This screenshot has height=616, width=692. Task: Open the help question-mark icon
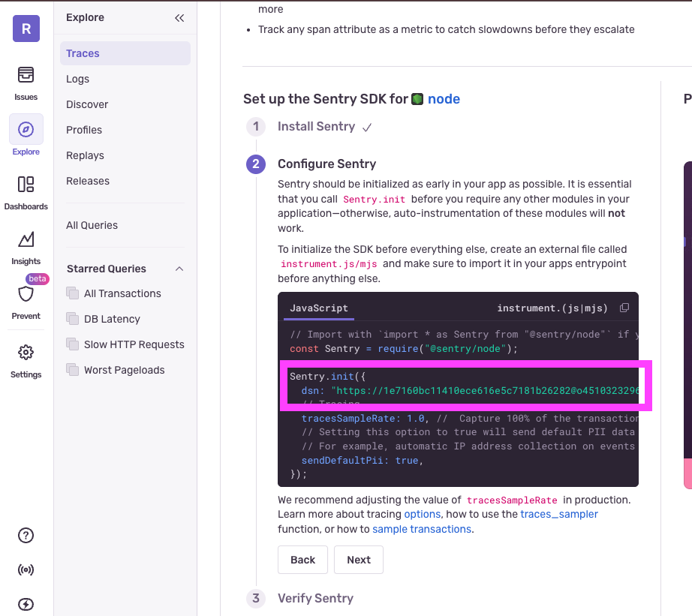click(x=26, y=535)
